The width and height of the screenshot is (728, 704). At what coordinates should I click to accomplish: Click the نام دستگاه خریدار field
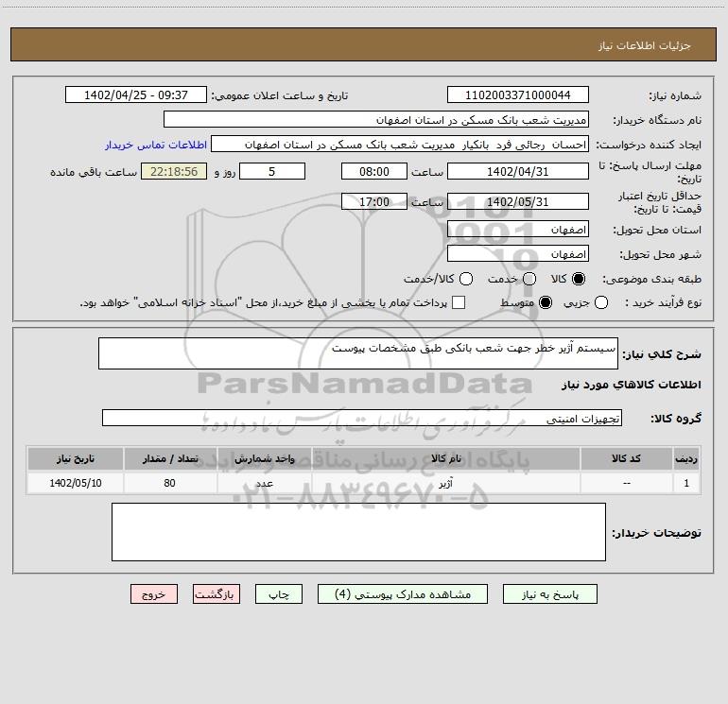(x=376, y=120)
